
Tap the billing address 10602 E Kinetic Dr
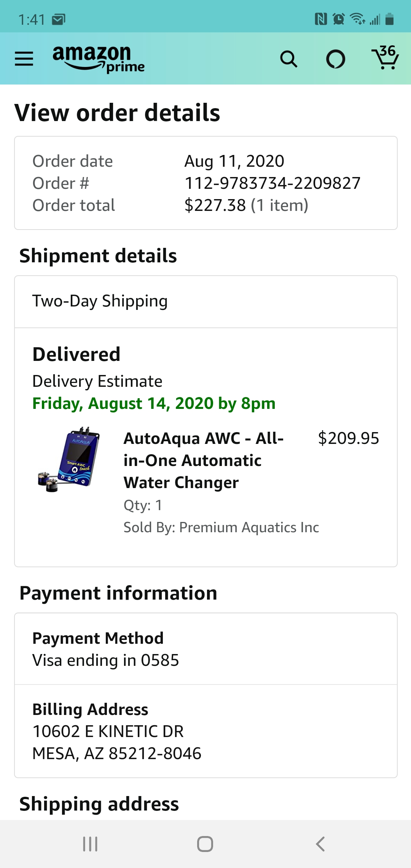pyautogui.click(x=108, y=731)
